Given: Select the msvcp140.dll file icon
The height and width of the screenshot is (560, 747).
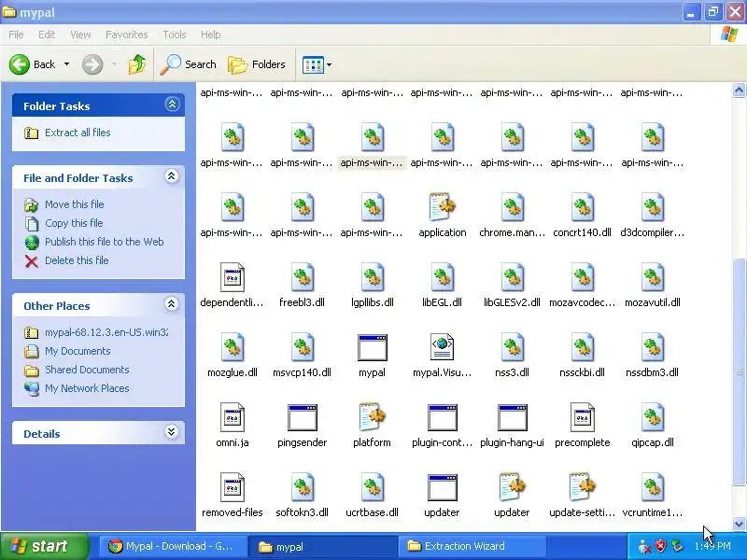Looking at the screenshot, I should 302,347.
